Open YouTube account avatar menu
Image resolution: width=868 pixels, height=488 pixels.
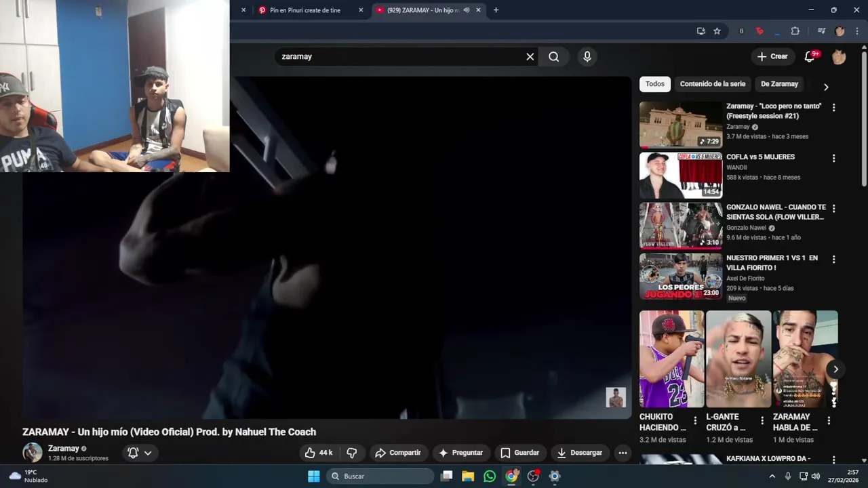839,57
